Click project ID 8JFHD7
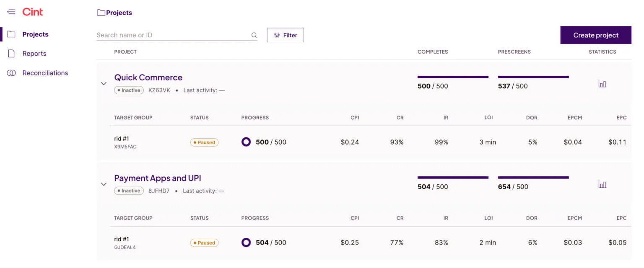644x268 pixels. point(159,191)
